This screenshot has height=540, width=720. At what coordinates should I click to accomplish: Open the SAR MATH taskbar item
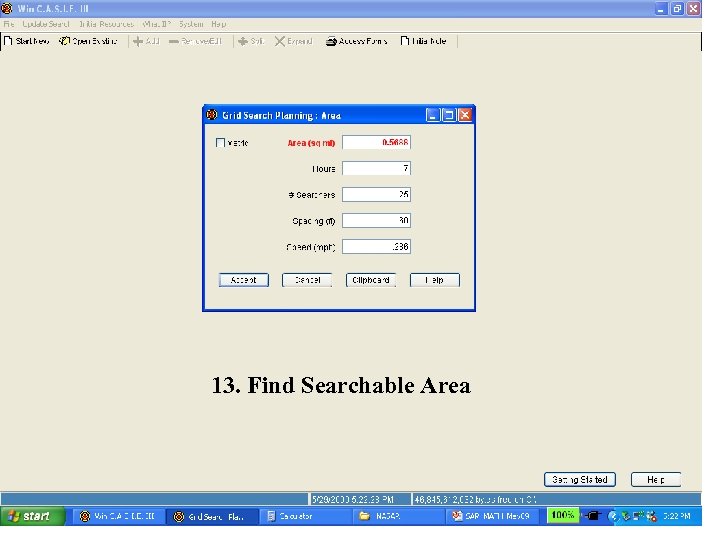coord(491,517)
